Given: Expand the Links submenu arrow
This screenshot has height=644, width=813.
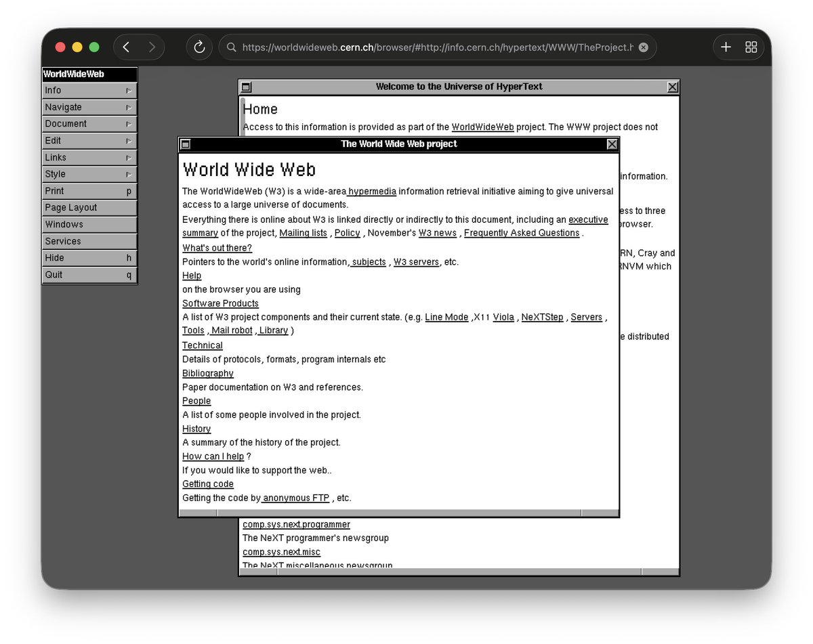Looking at the screenshot, I should [129, 158].
